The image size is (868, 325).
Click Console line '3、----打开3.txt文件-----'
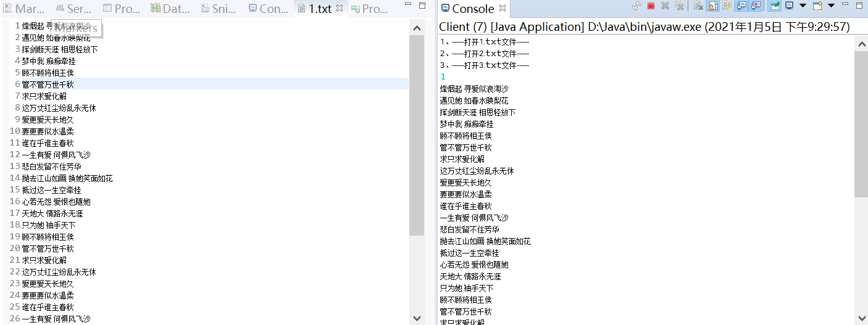pos(485,65)
